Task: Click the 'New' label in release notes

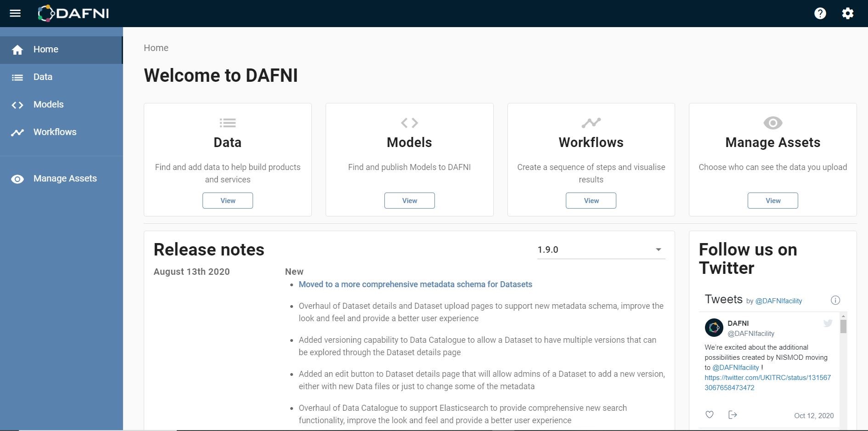Action: (294, 272)
